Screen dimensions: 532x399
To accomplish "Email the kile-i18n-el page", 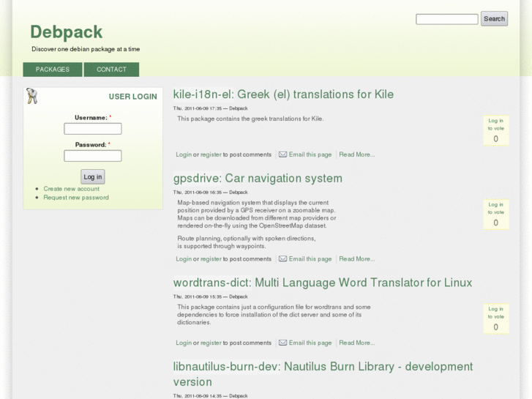I will 310,154.
